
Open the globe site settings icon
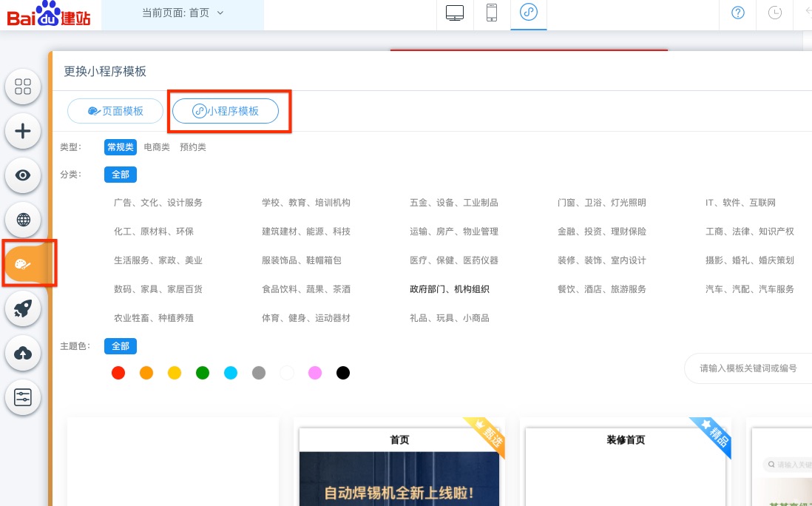click(23, 220)
